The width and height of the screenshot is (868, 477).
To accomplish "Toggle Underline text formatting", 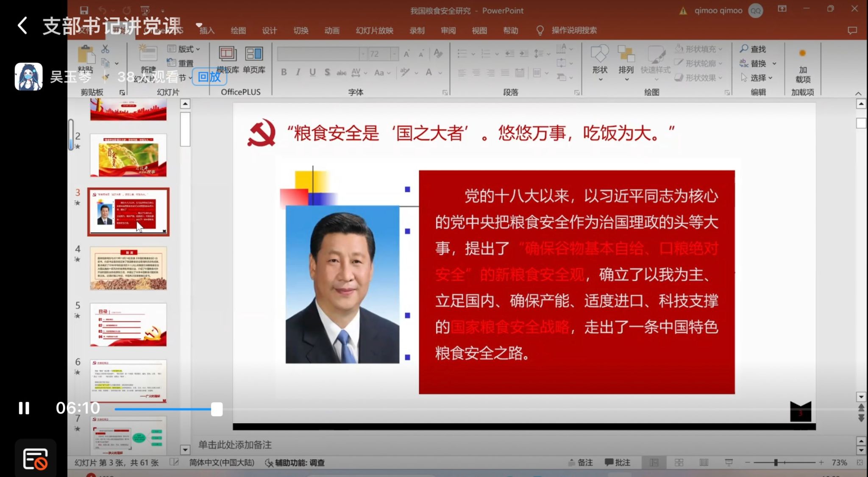I will tap(312, 72).
